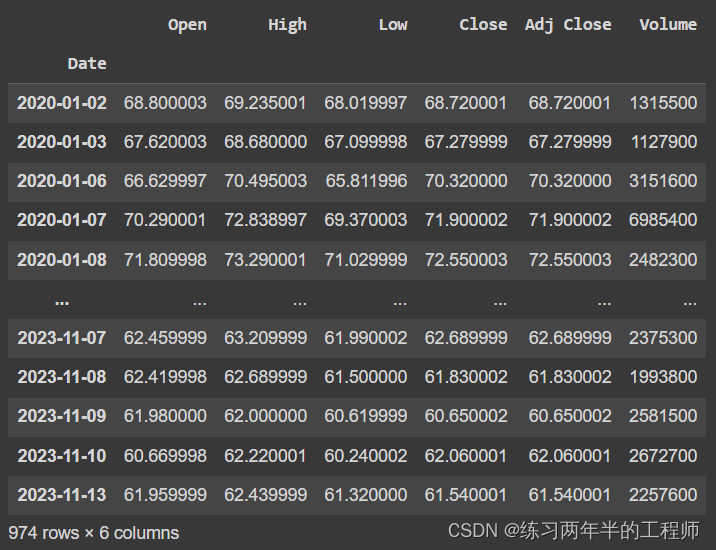Select High value 62.439999
The image size is (716, 550).
point(265,495)
